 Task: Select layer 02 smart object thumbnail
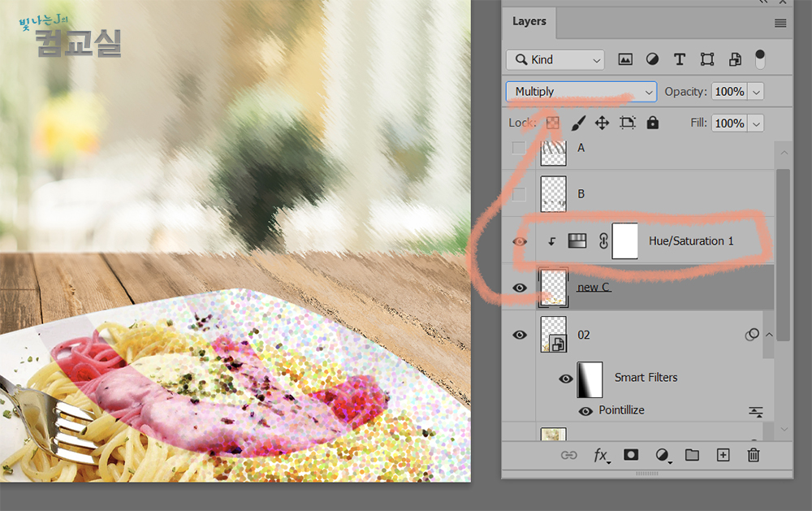[553, 335]
